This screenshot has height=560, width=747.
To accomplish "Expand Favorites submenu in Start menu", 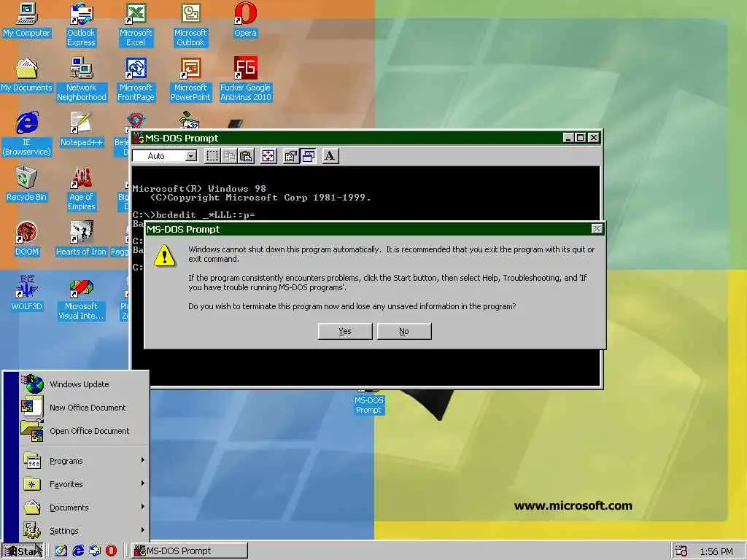I will click(85, 484).
